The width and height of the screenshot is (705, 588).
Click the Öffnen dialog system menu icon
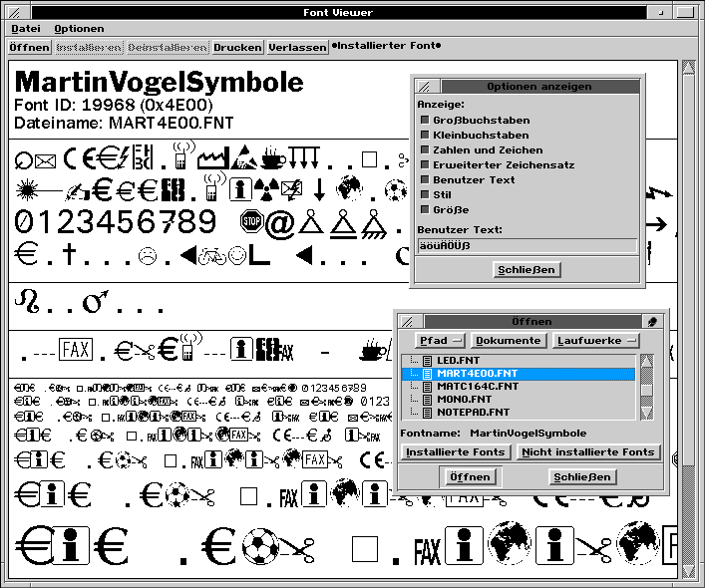pyautogui.click(x=409, y=321)
